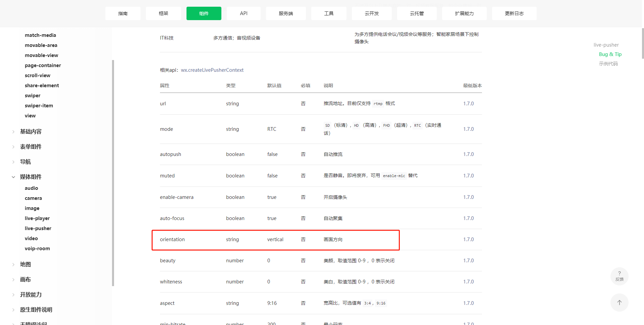This screenshot has width=644, height=325.
Task: Open scroll-view in the sidebar
Action: click(x=37, y=75)
